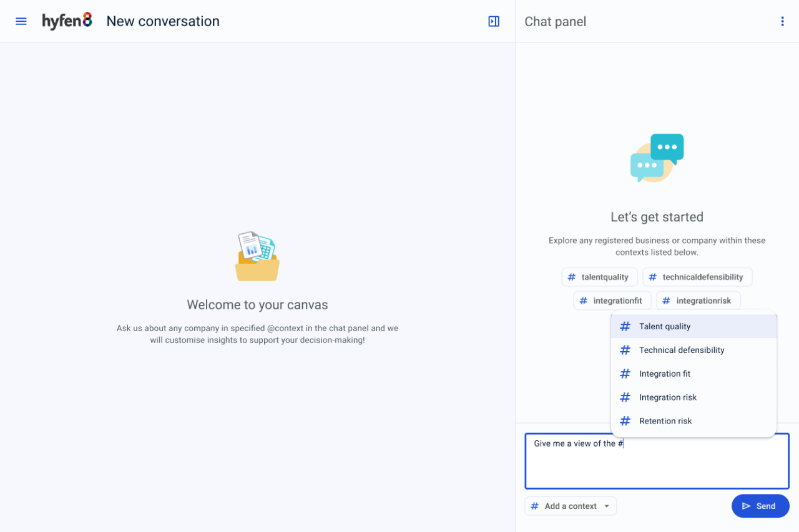Choose Technical defensibility in the dropdown list
799x532 pixels.
coord(694,350)
